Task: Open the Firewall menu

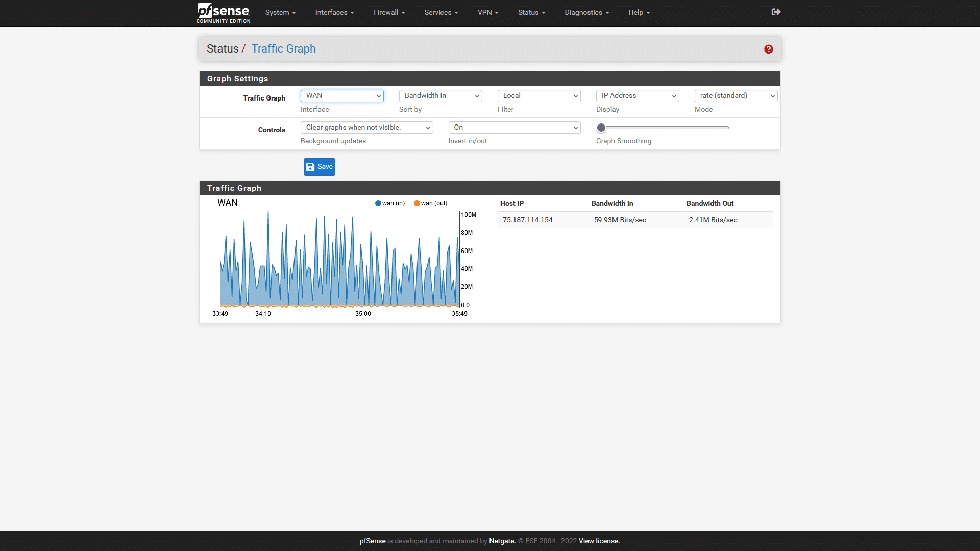Action: pyautogui.click(x=389, y=12)
